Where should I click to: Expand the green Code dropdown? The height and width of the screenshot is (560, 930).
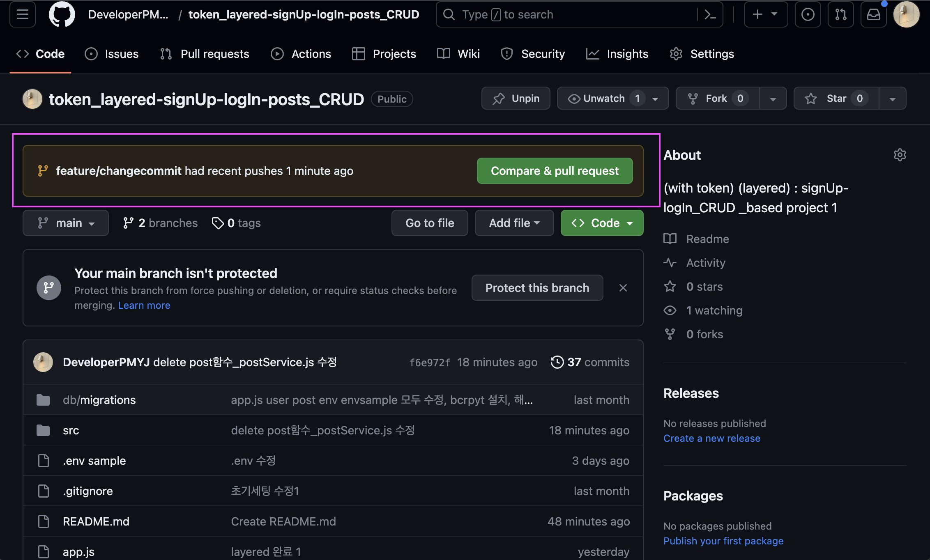[602, 223]
